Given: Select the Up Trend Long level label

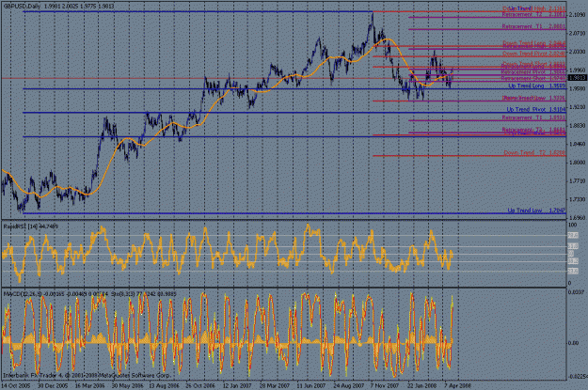Looking at the screenshot, I should pyautogui.click(x=536, y=86).
